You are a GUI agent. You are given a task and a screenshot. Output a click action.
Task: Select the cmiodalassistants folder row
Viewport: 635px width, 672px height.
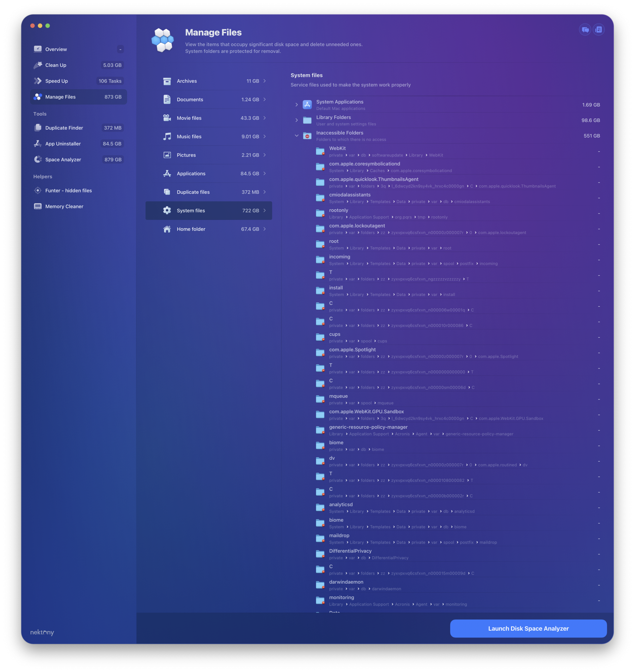coord(457,198)
